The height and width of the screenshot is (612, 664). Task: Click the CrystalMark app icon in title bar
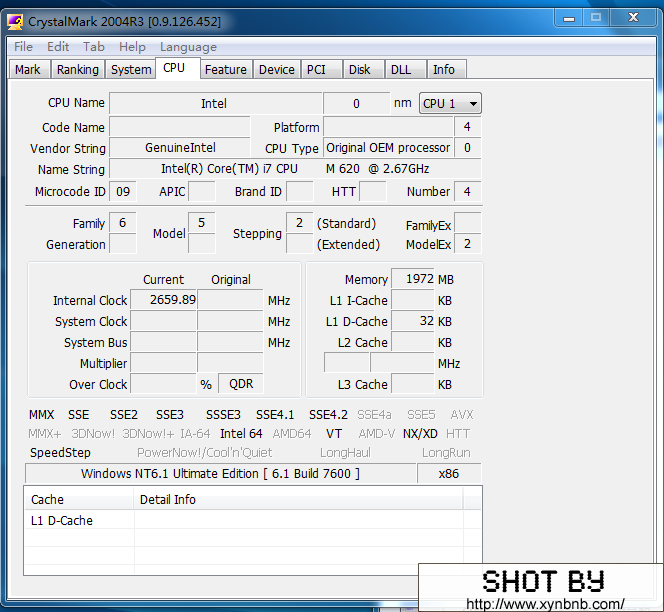pos(16,21)
